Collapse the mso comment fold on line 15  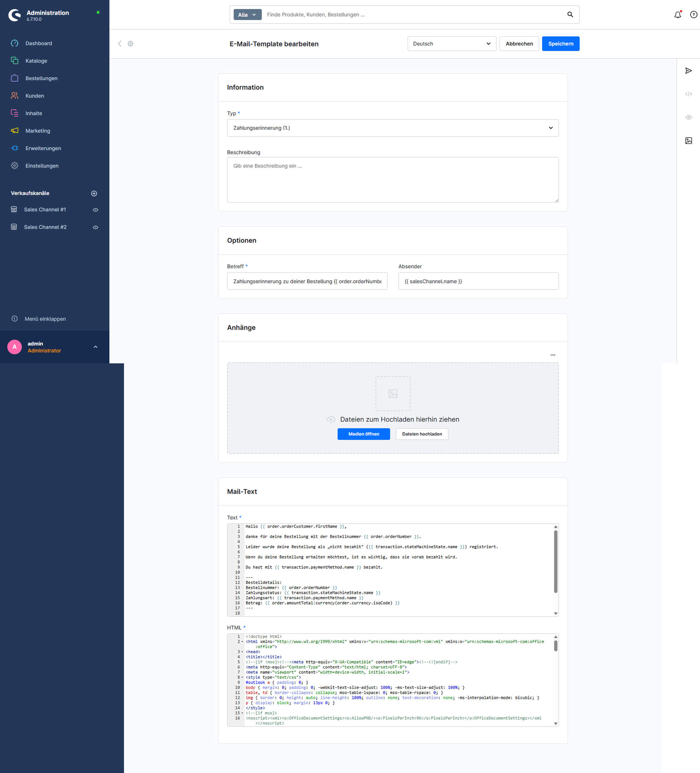pos(242,713)
